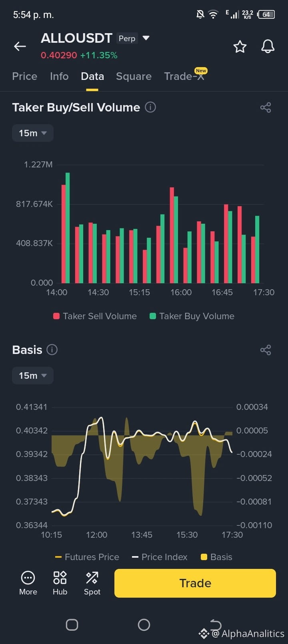Tap the Android recent apps button
288x644 pixels.
point(72,625)
